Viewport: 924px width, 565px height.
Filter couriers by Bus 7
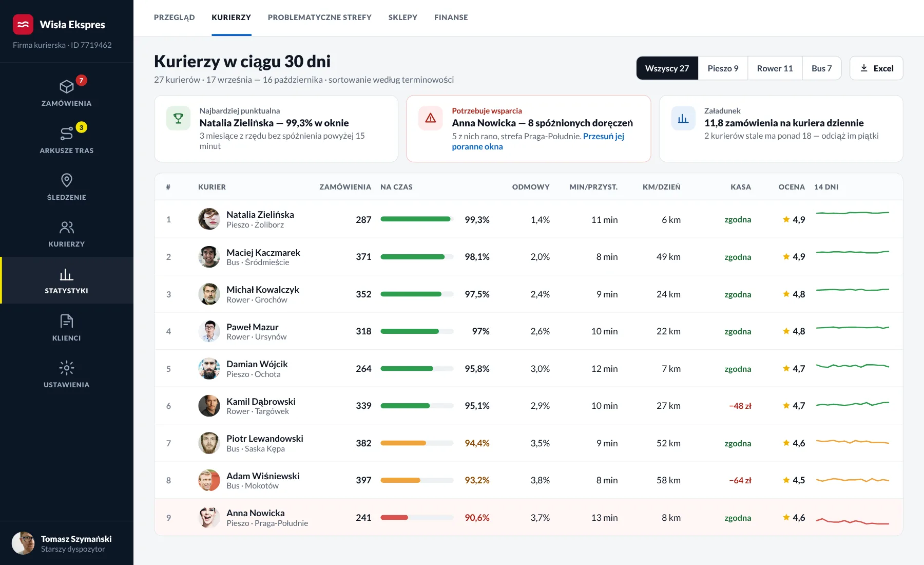pyautogui.click(x=822, y=68)
